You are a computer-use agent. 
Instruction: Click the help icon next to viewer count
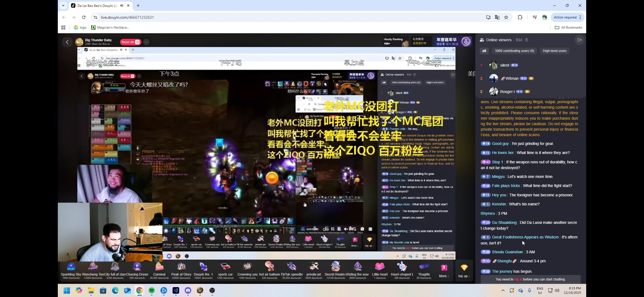point(526,40)
